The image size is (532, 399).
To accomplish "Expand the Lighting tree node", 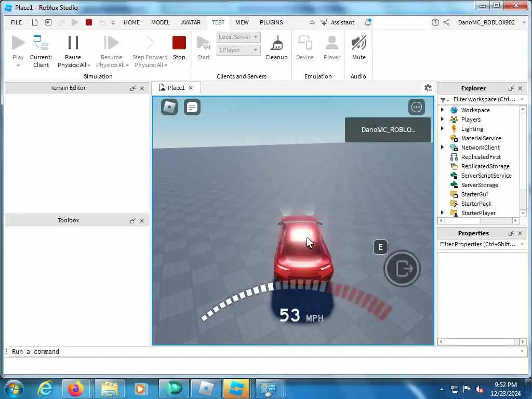I will pos(442,129).
